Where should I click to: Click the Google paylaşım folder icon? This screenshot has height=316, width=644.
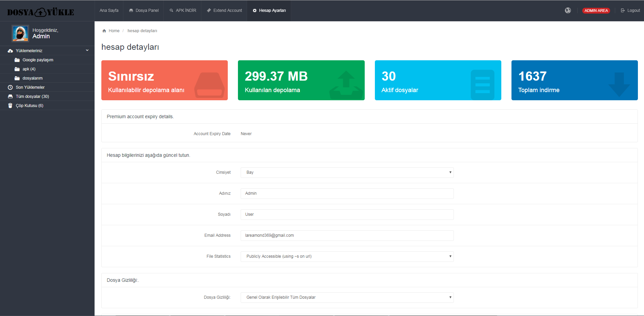point(17,60)
